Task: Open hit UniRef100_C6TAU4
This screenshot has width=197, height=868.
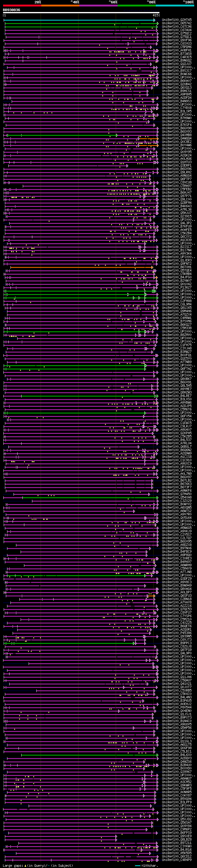Action: [176, 30]
